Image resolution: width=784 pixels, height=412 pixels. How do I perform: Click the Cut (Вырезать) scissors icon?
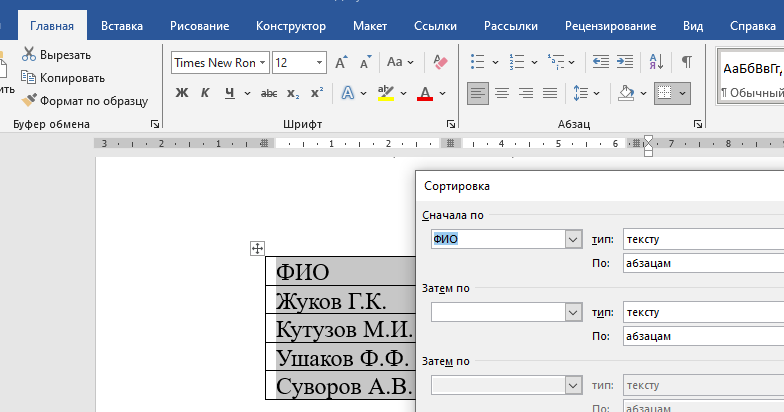click(29, 54)
